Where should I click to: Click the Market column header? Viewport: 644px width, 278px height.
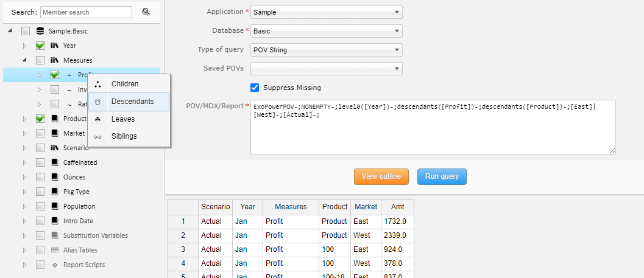(x=366, y=207)
